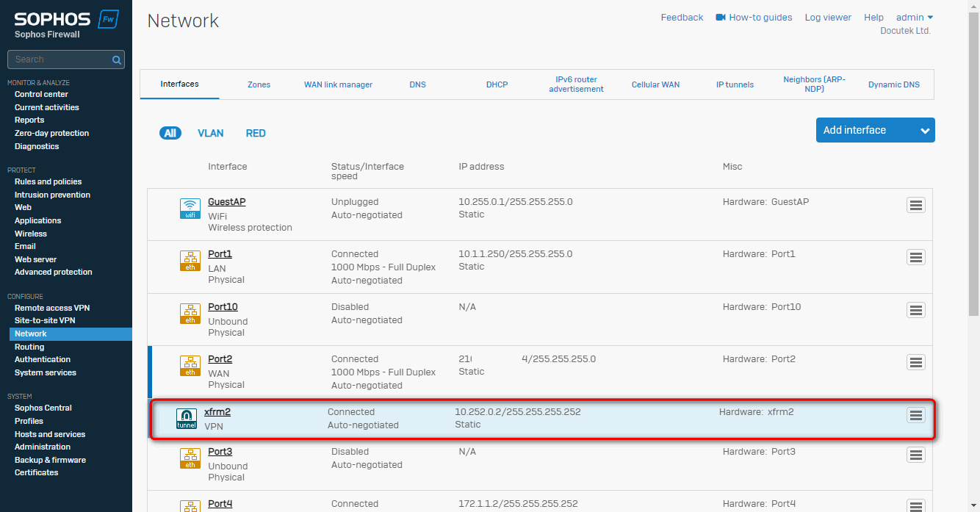The height and width of the screenshot is (512, 980).
Task: Open Diagnostics in the sidebar
Action: [37, 146]
